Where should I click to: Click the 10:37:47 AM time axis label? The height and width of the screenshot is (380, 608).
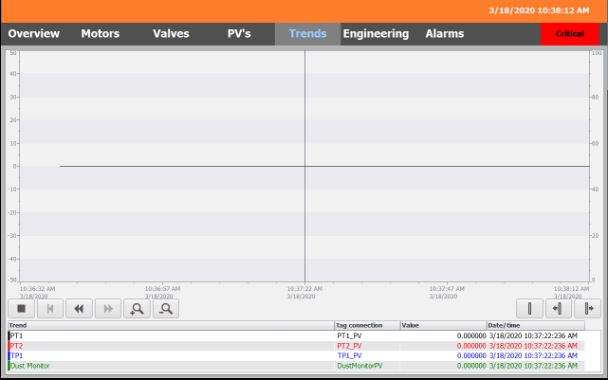pyautogui.click(x=447, y=289)
